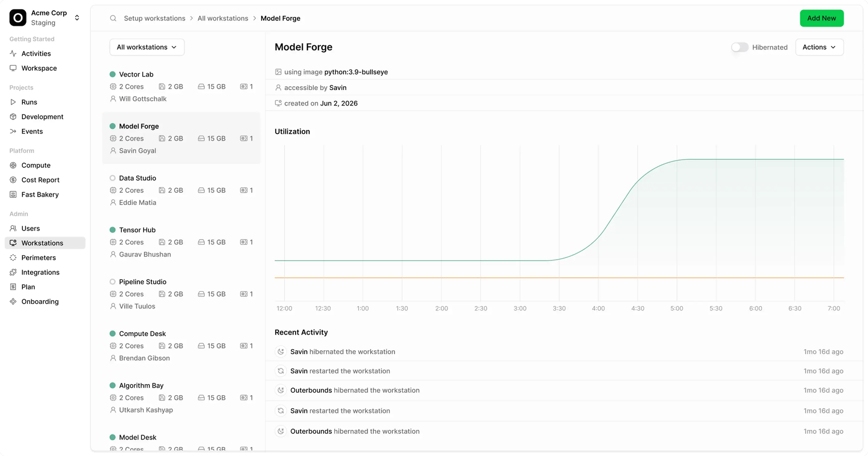
Task: Click hibernate icon on third activity row
Action: click(281, 390)
